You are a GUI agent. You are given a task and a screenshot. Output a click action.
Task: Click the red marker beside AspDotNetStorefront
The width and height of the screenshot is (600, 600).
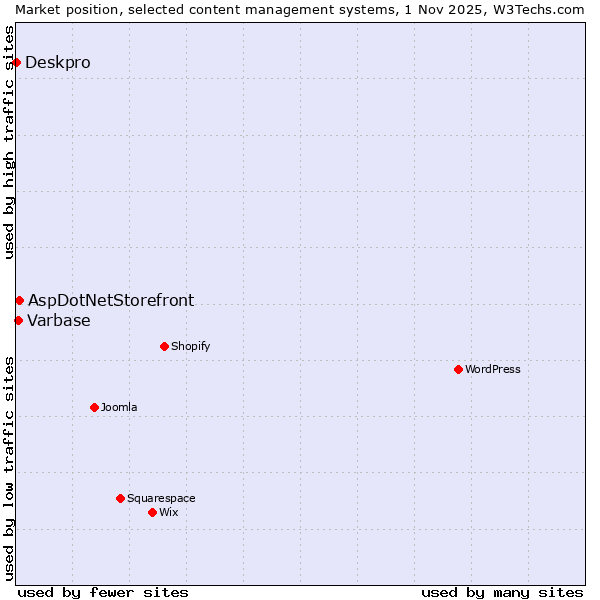coord(19,300)
